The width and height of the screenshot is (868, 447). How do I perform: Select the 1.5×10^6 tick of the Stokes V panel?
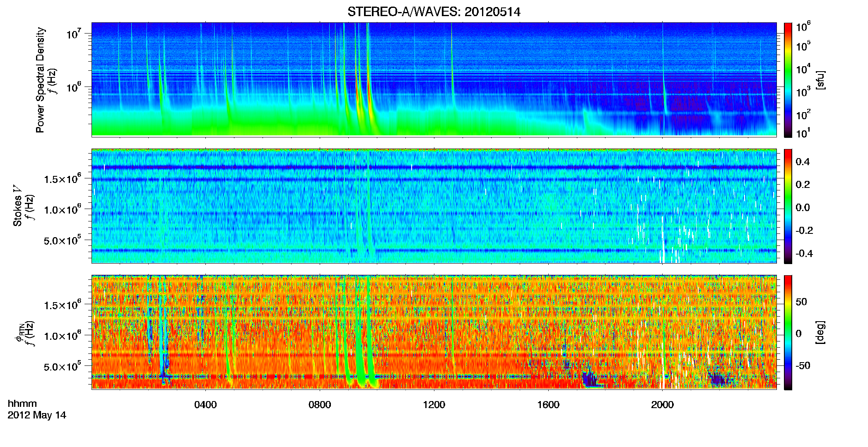pyautogui.click(x=63, y=178)
